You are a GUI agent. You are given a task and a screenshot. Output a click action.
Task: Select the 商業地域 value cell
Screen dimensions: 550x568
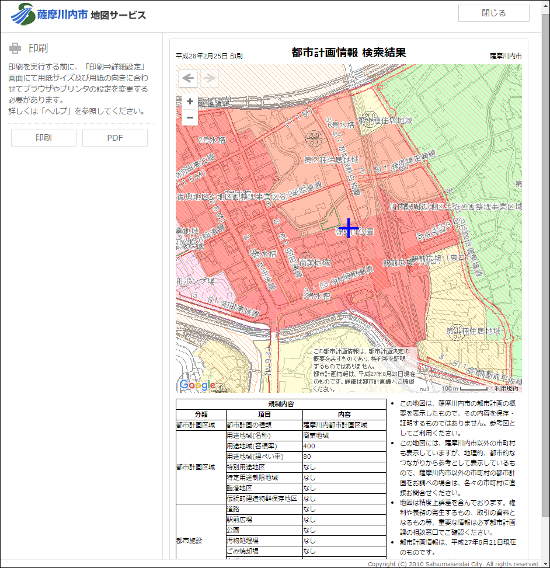344,435
